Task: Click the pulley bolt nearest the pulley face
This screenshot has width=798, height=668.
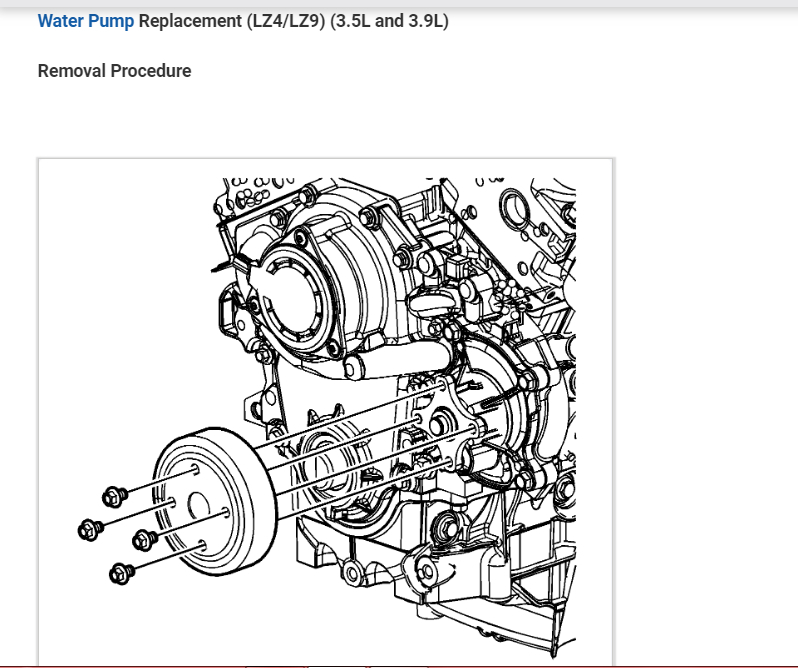Action: coord(142,539)
